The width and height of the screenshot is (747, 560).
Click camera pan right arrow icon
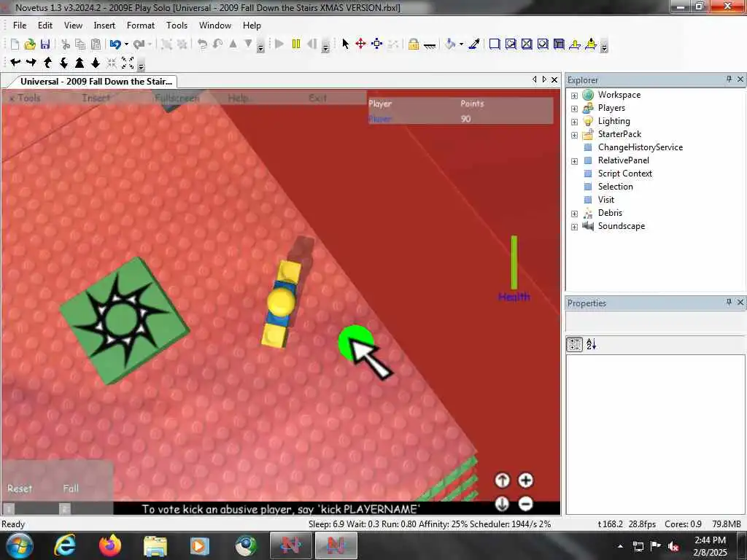(31, 63)
